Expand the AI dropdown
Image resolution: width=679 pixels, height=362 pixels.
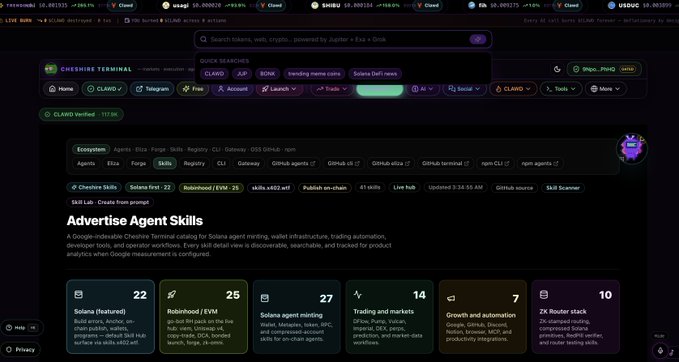[x=423, y=89]
